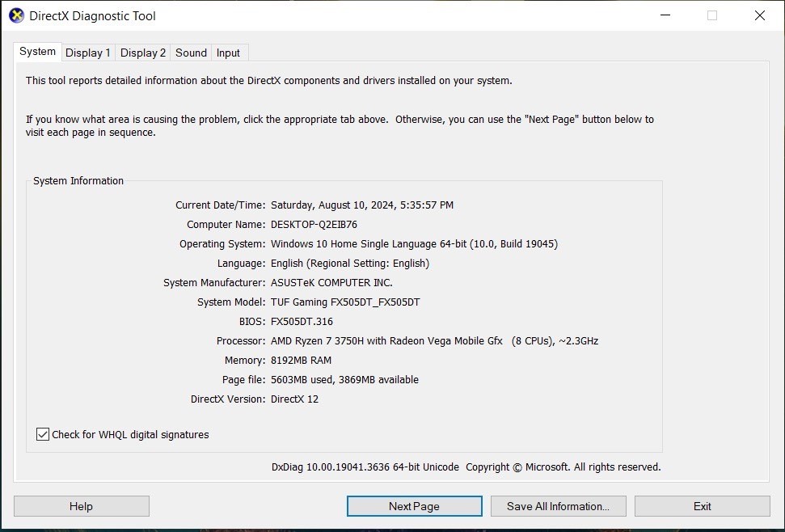Click the Exit button
This screenshot has height=532, width=785.
pos(702,505)
